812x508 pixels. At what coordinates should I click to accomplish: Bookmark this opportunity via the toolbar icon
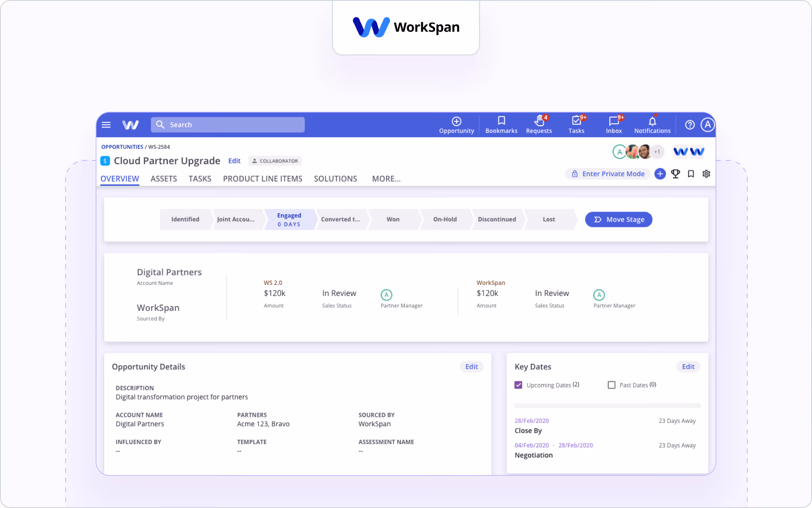691,174
